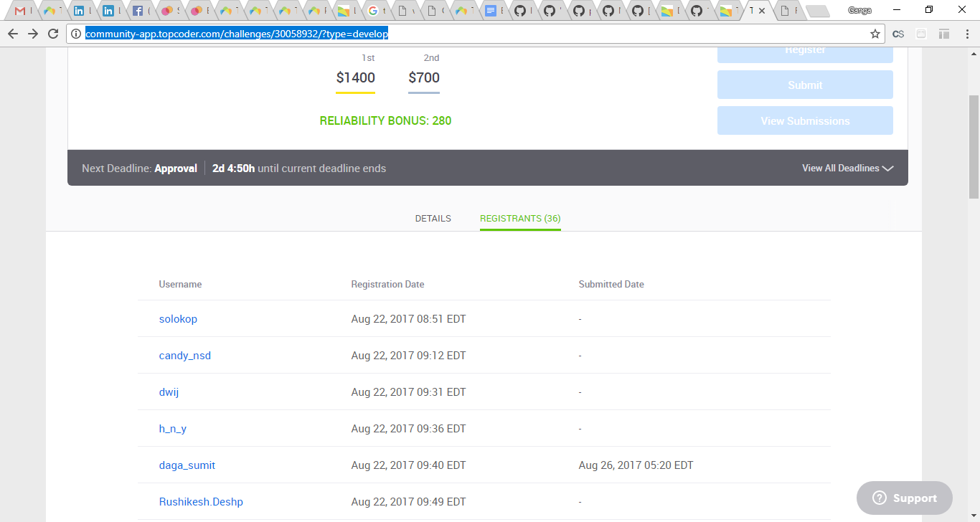Open Rushikesh.Deshp's profile
The width and height of the screenshot is (980, 522).
coord(201,502)
